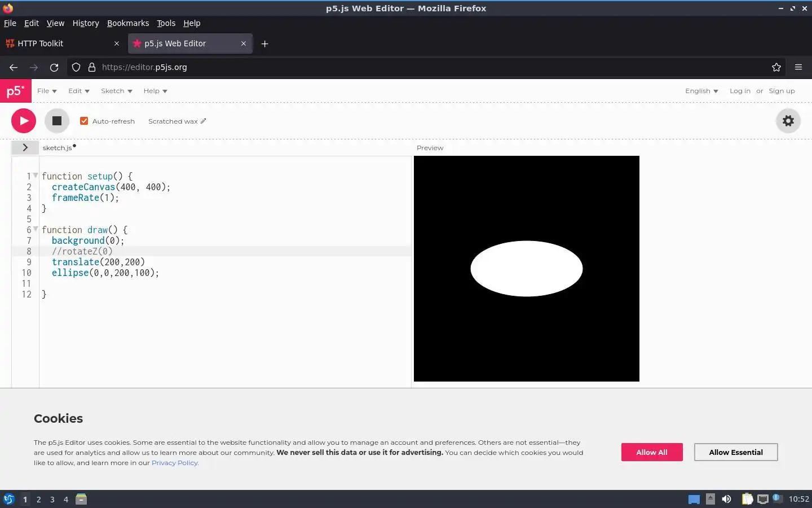Open the Sketch dropdown menu
The height and width of the screenshot is (508, 812).
[117, 91]
